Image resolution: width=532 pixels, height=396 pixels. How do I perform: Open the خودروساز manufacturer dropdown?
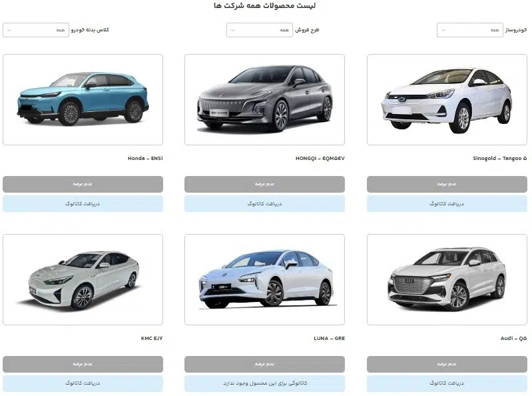coord(469,30)
